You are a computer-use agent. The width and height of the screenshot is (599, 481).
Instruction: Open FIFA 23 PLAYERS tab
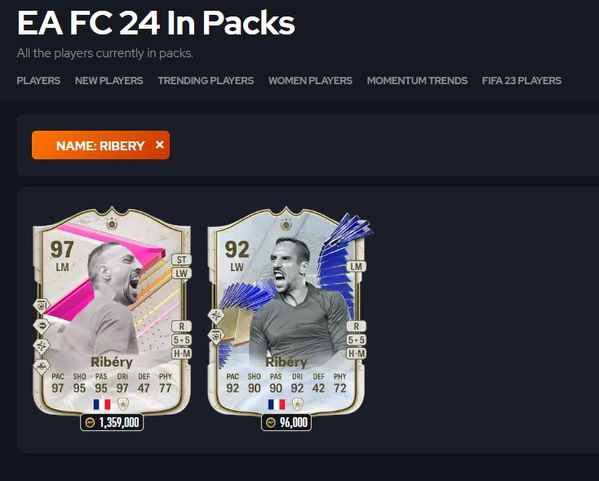521,81
